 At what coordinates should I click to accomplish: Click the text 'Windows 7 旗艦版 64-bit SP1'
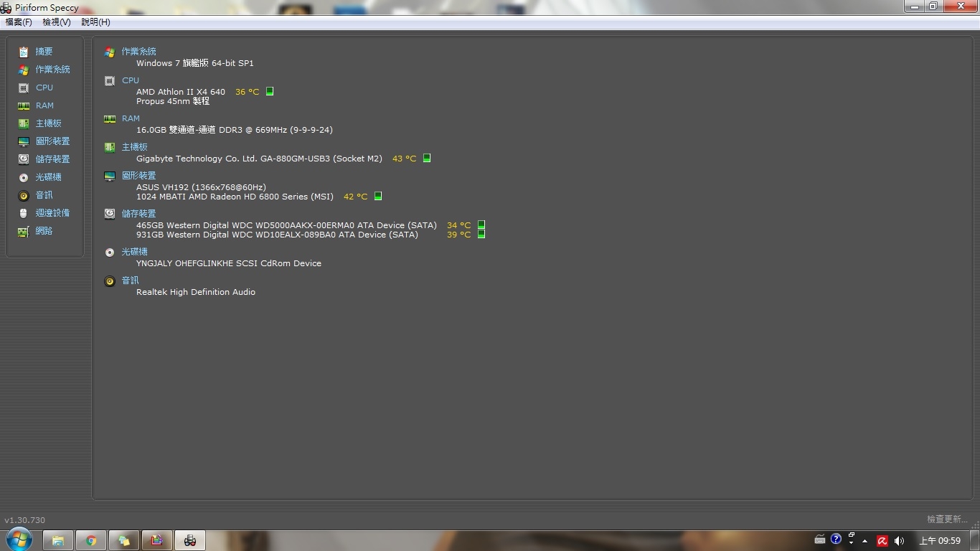tap(195, 63)
